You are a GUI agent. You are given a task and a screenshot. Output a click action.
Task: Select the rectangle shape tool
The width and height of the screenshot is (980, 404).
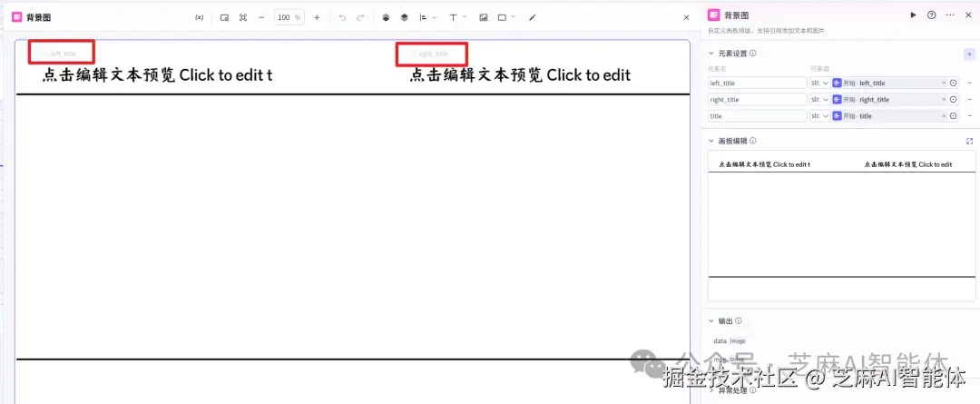coord(502,17)
